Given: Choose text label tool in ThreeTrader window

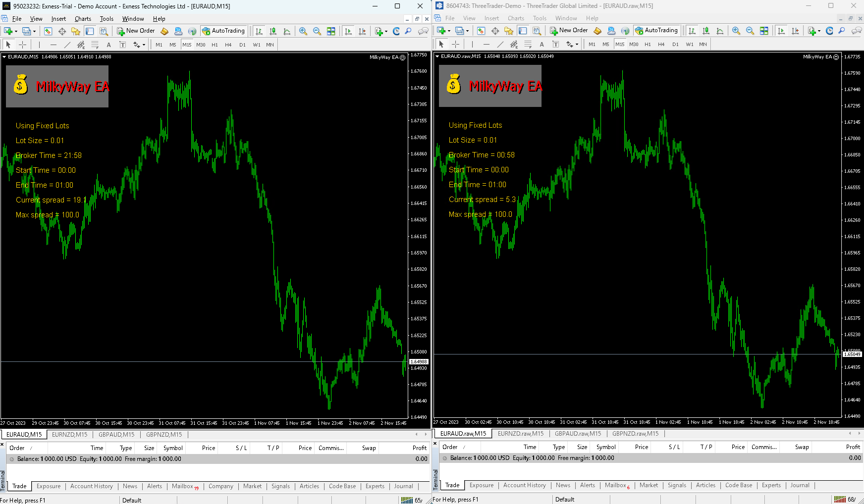Looking at the screenshot, I should pos(555,44).
